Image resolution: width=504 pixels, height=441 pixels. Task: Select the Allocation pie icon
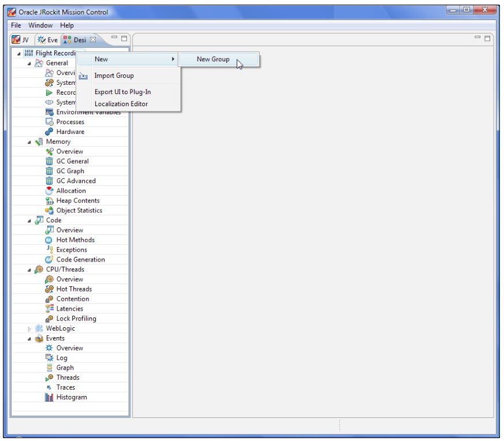(50, 190)
